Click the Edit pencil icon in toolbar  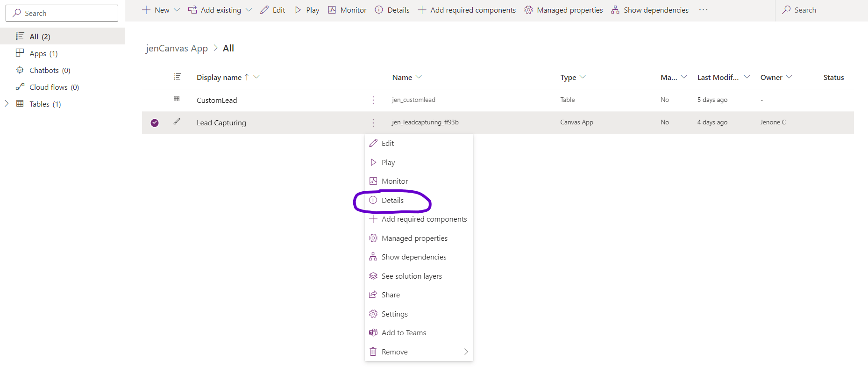(x=264, y=10)
